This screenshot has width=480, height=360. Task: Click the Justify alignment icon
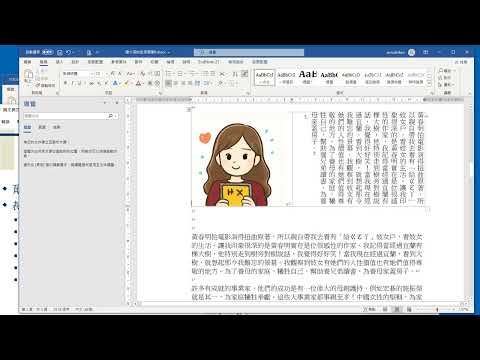click(x=190, y=83)
